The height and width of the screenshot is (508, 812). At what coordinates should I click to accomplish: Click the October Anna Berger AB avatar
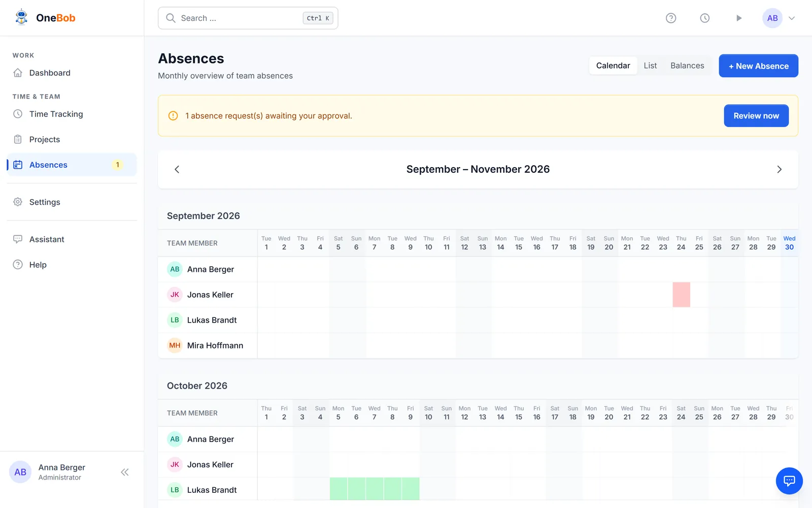click(x=175, y=439)
